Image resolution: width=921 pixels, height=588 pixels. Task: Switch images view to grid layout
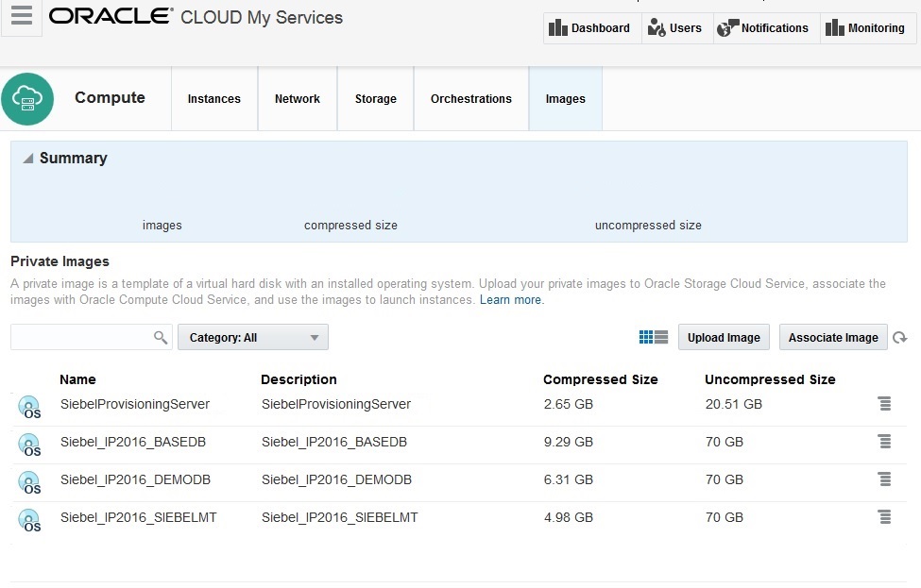[648, 336]
